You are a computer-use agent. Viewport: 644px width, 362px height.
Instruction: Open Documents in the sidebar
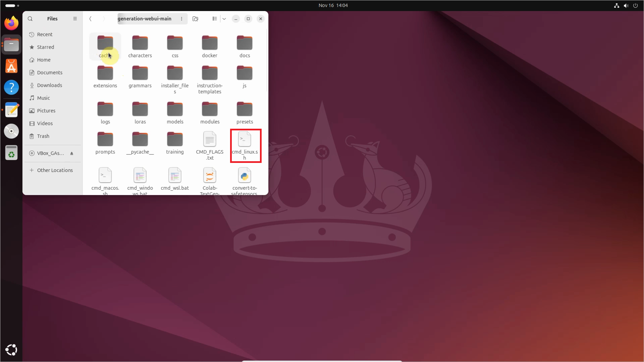point(53,73)
